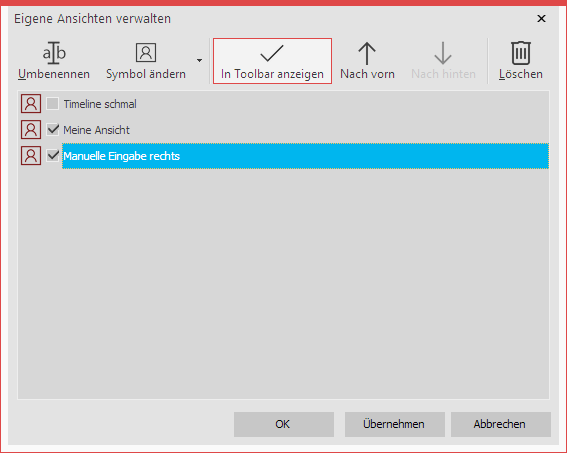Screen dimensions: 567x453
Task: Click the Umbenennen rename icon
Action: click(x=54, y=53)
